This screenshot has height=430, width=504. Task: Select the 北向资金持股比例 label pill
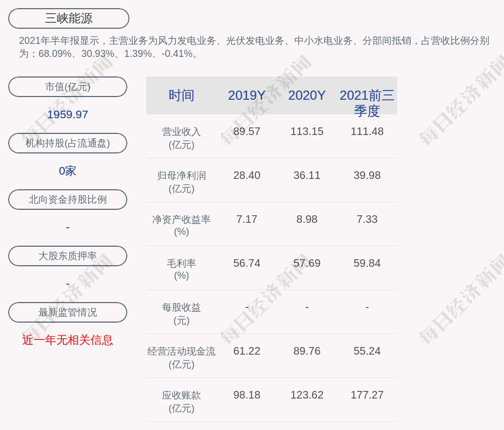(68, 200)
